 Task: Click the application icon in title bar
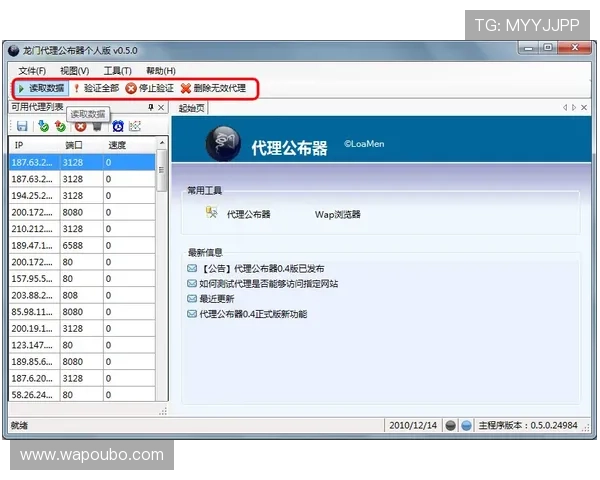[13, 51]
